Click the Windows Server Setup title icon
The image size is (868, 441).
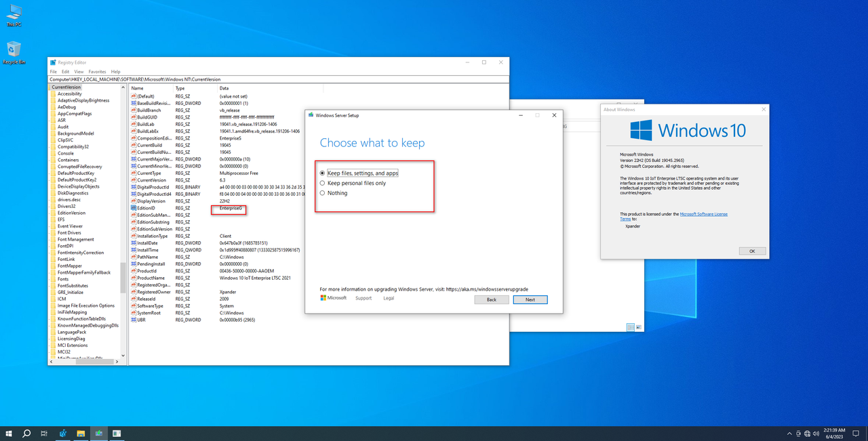coord(311,115)
